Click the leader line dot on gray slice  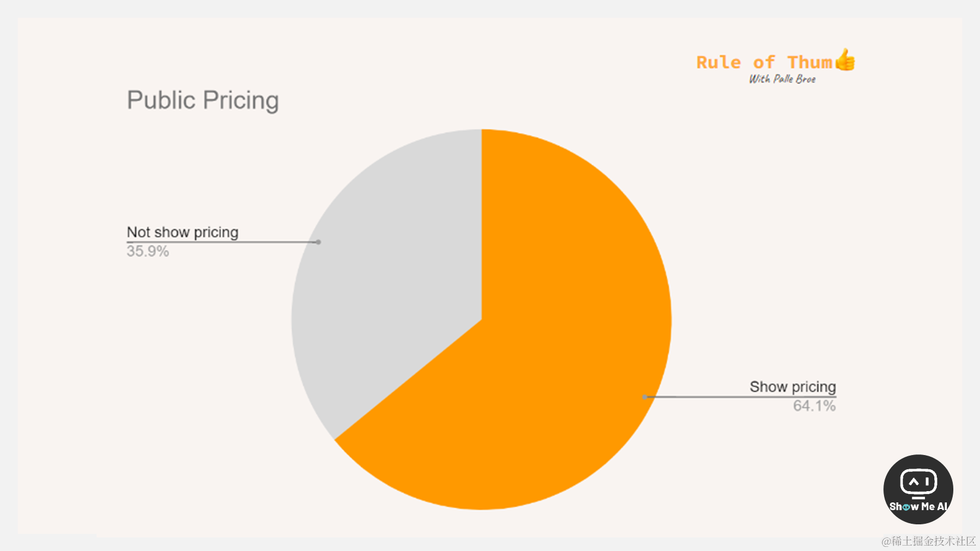318,242
